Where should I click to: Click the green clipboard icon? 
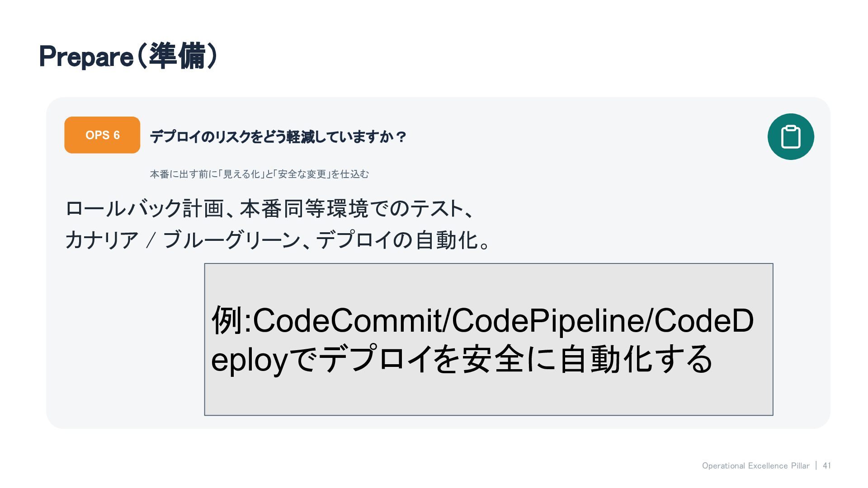click(791, 136)
